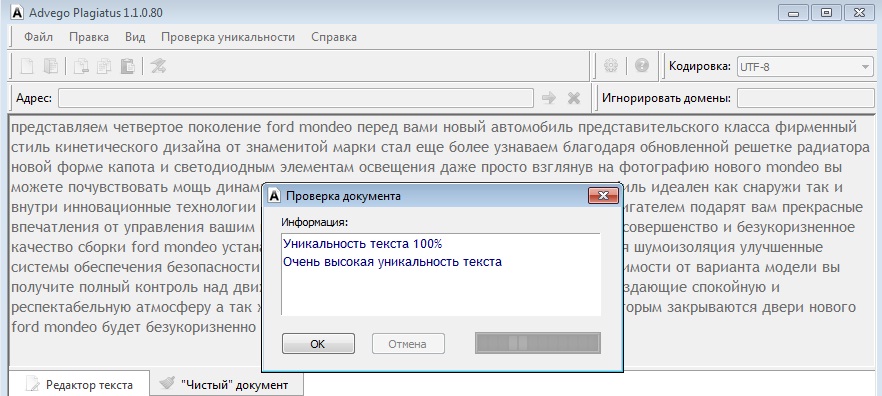Close the Проверка документа dialog

[604, 196]
